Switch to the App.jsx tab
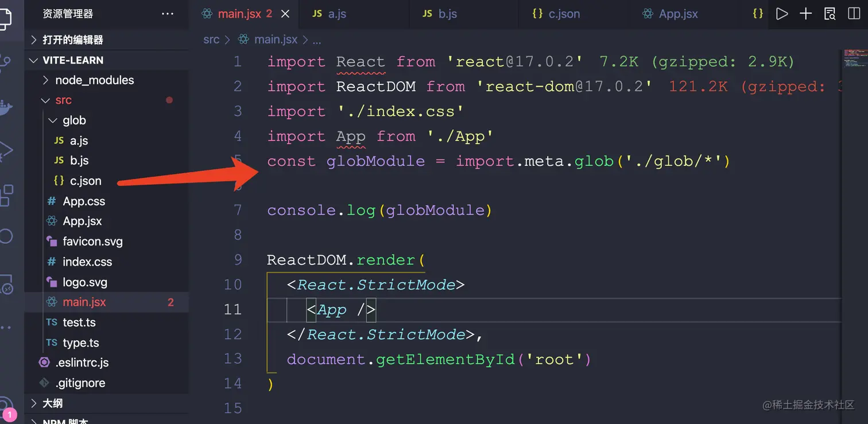Screen dimensions: 868x424 pos(678,14)
